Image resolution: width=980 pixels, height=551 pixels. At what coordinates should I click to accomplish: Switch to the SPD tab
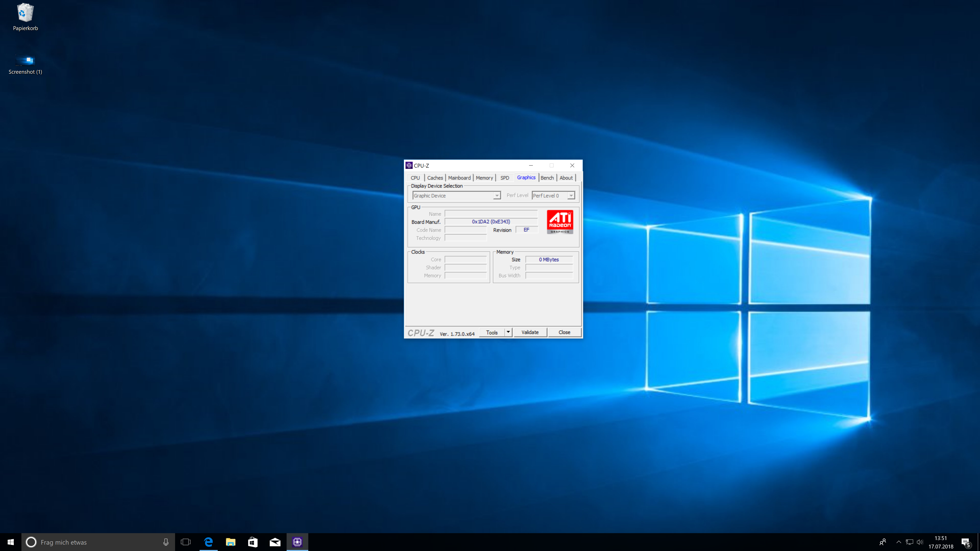tap(505, 178)
